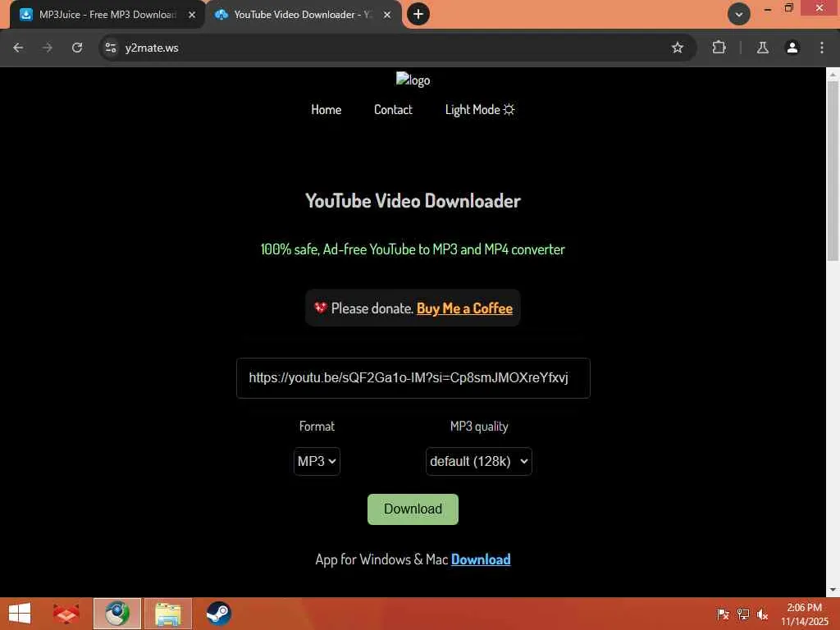The height and width of the screenshot is (630, 840).
Task: Restore down the browser window
Action: point(788,8)
